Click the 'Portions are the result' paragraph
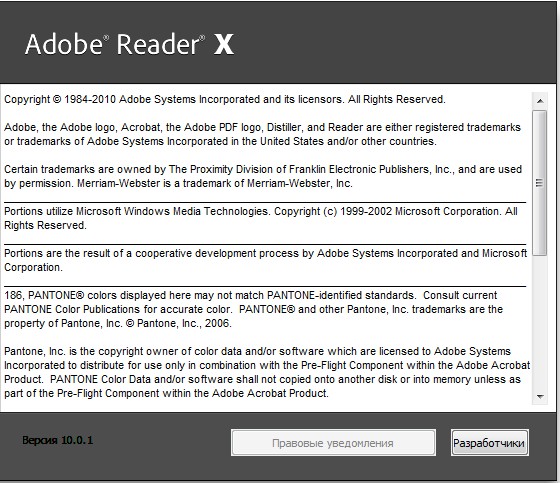 point(265,260)
